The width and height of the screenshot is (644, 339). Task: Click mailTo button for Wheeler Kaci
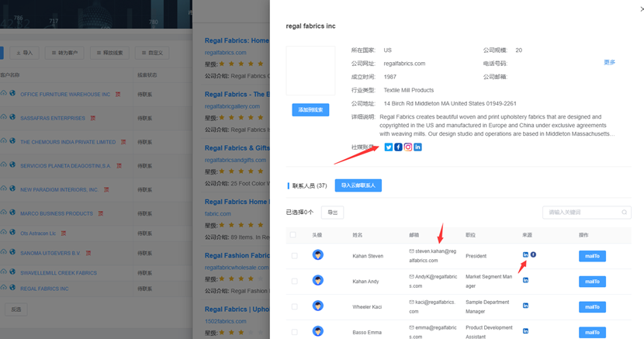point(592,307)
